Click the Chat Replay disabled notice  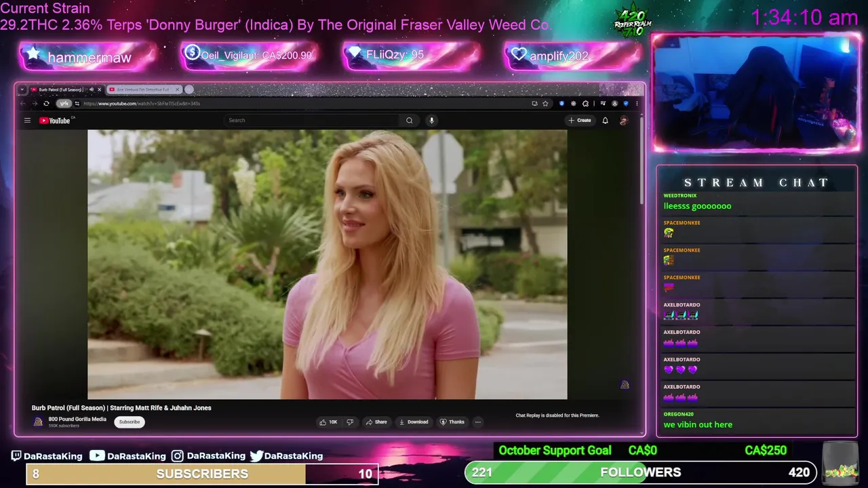(557, 415)
